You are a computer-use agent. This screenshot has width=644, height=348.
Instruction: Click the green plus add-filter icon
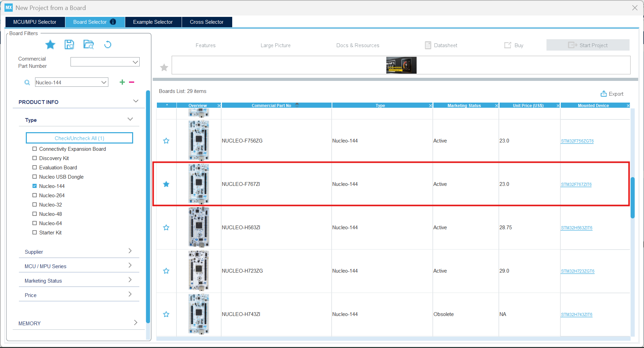pos(122,82)
